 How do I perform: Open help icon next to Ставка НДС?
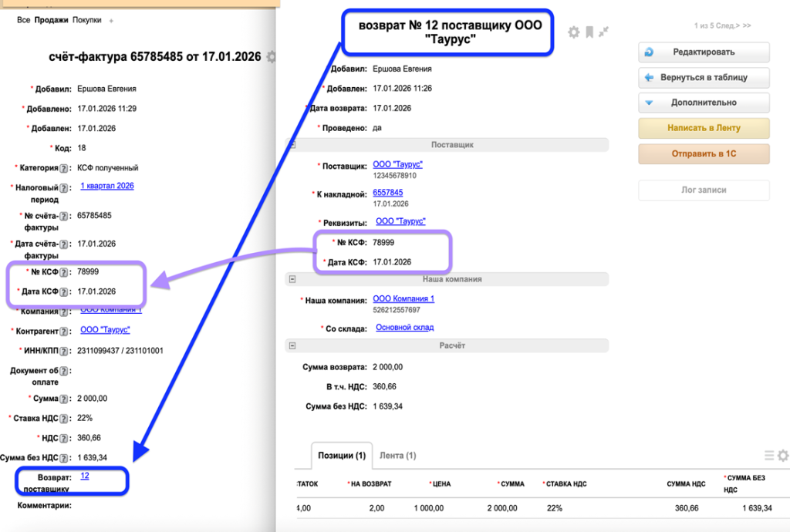point(66,418)
